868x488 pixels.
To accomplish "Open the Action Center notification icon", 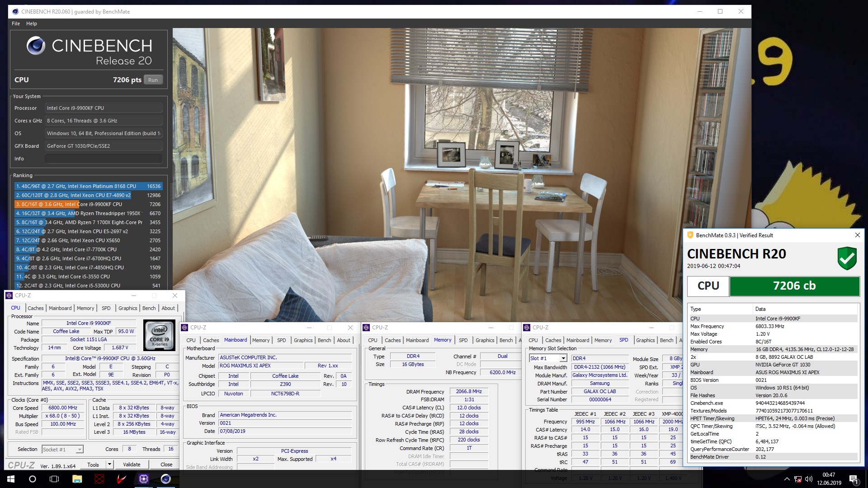I will 854,479.
